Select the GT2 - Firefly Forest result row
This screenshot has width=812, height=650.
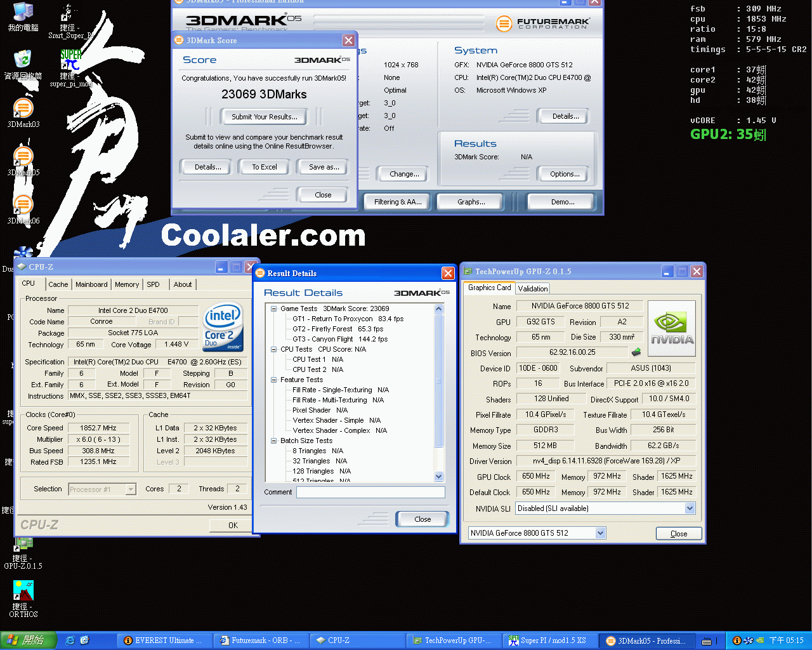337,329
